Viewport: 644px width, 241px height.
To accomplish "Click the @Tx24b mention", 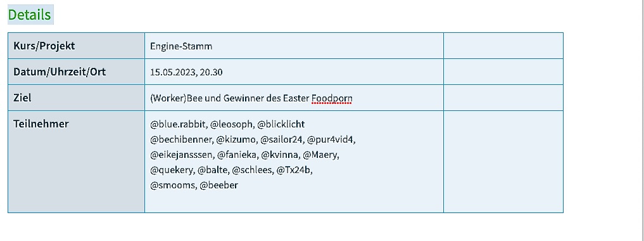I will pyautogui.click(x=294, y=170).
